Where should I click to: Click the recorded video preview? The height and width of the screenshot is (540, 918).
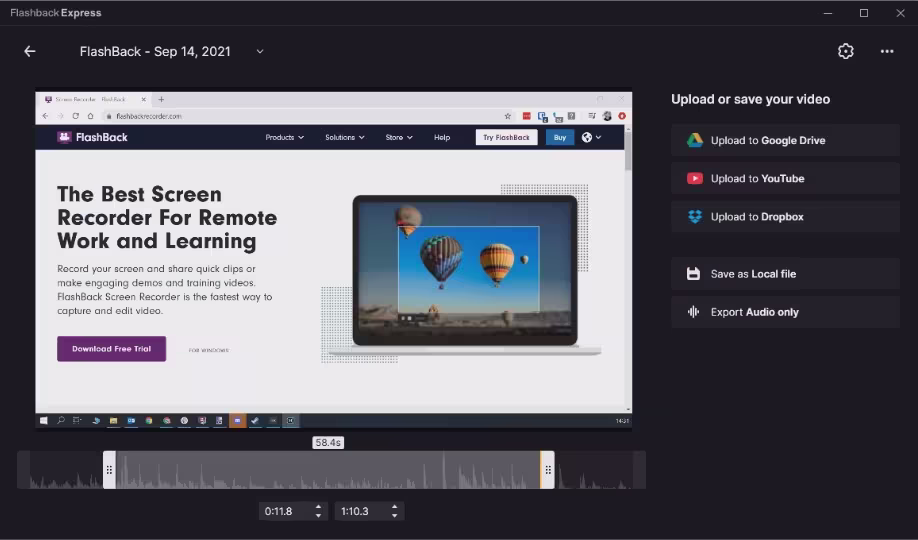334,260
